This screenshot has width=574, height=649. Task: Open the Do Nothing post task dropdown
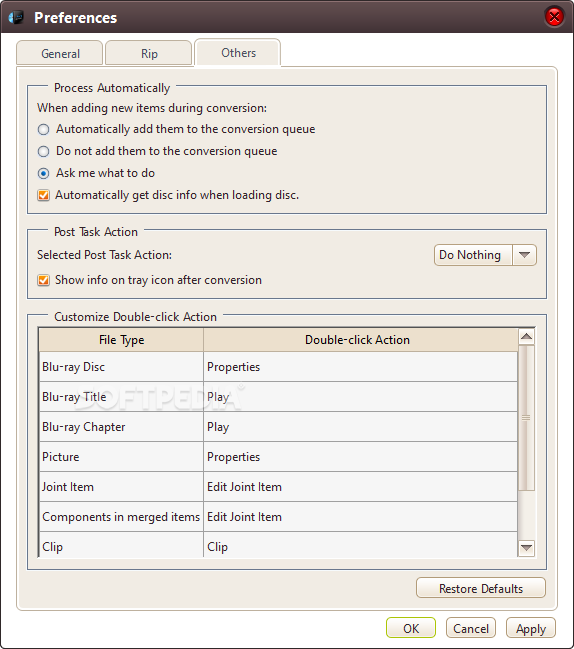(485, 255)
